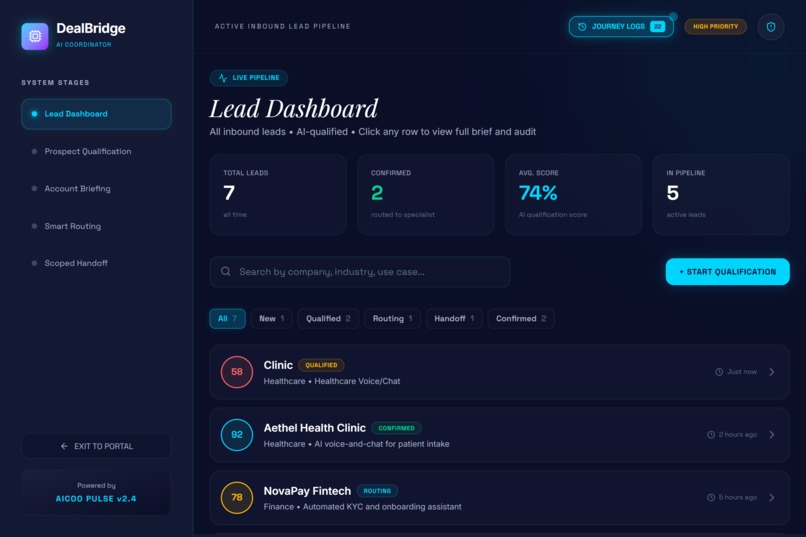Go to Prospect Qualification stage
Image resolution: width=806 pixels, height=537 pixels.
click(96, 152)
